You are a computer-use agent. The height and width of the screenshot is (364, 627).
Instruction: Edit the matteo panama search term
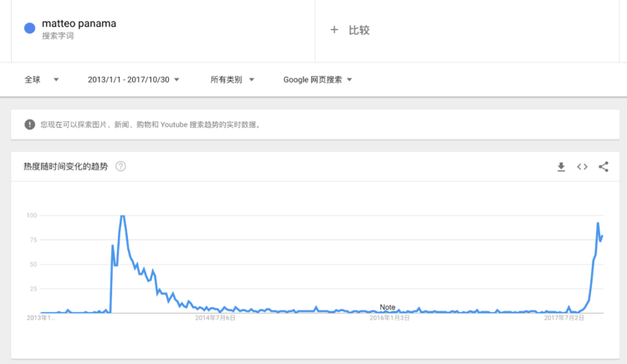click(x=79, y=23)
